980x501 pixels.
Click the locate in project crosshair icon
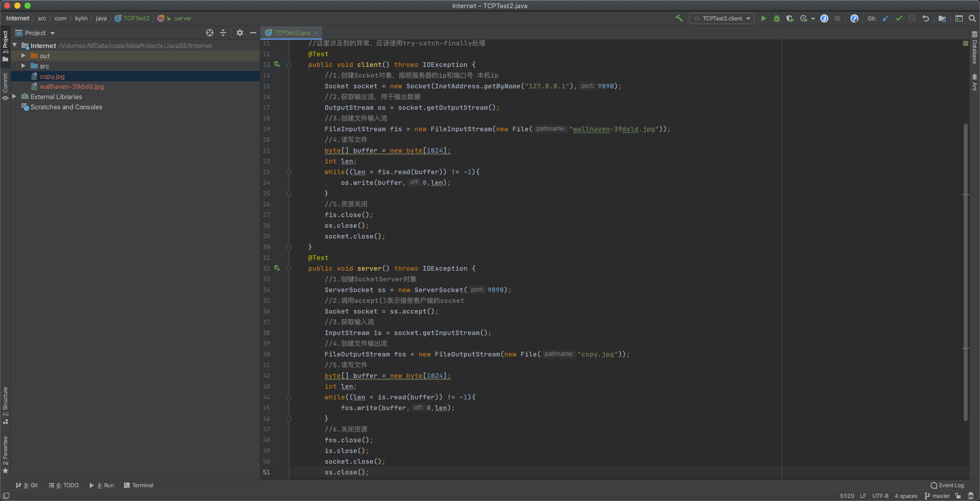pyautogui.click(x=209, y=33)
